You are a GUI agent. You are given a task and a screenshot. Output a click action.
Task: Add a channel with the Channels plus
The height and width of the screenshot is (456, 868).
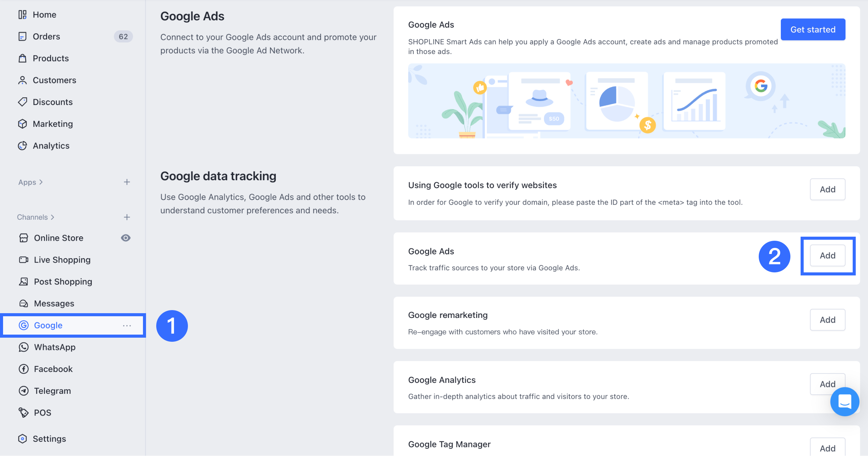click(127, 217)
